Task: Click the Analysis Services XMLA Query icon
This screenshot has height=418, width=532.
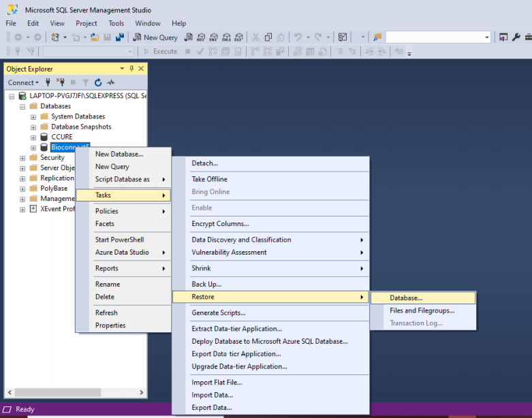Action: [x=226, y=37]
